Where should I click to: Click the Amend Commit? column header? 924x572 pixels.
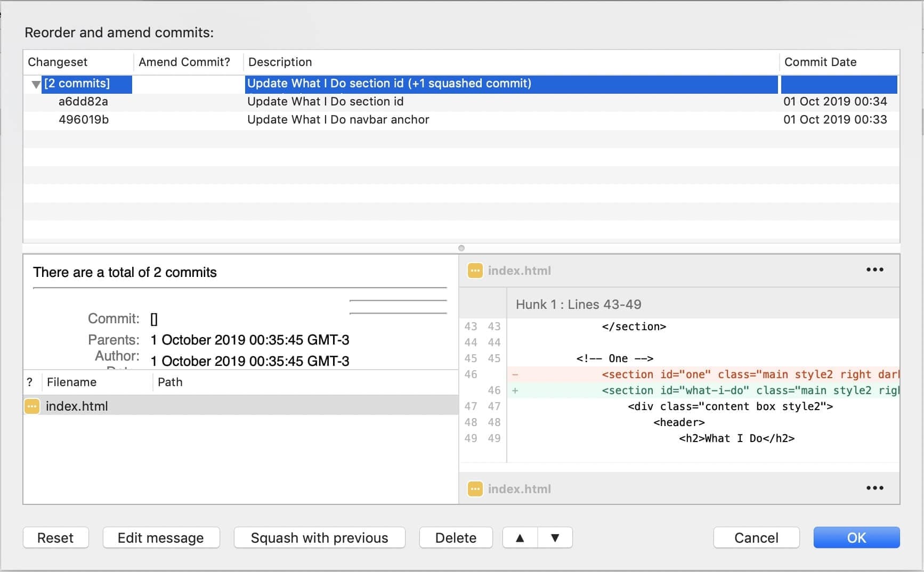188,62
